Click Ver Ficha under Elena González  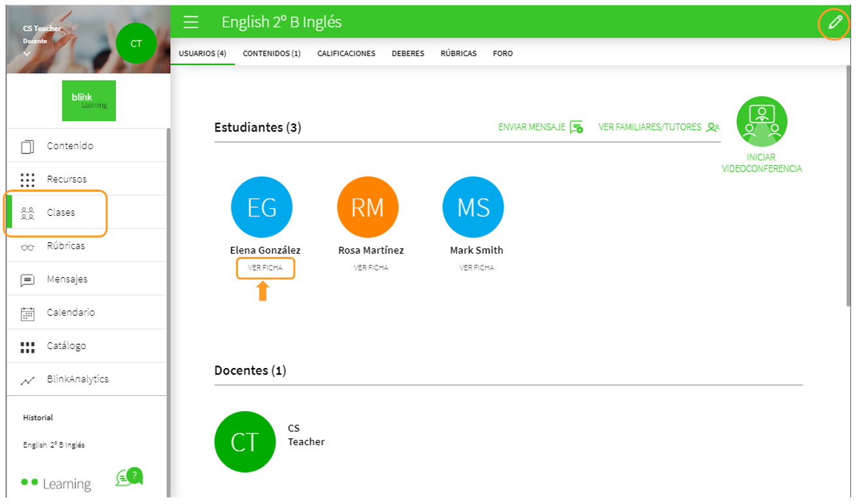(265, 268)
